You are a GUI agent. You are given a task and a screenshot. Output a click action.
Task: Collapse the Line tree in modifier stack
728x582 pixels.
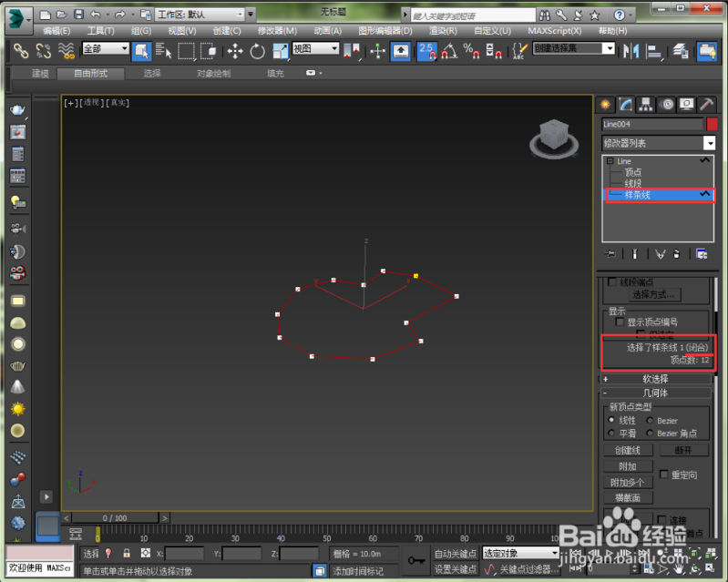pyautogui.click(x=610, y=161)
